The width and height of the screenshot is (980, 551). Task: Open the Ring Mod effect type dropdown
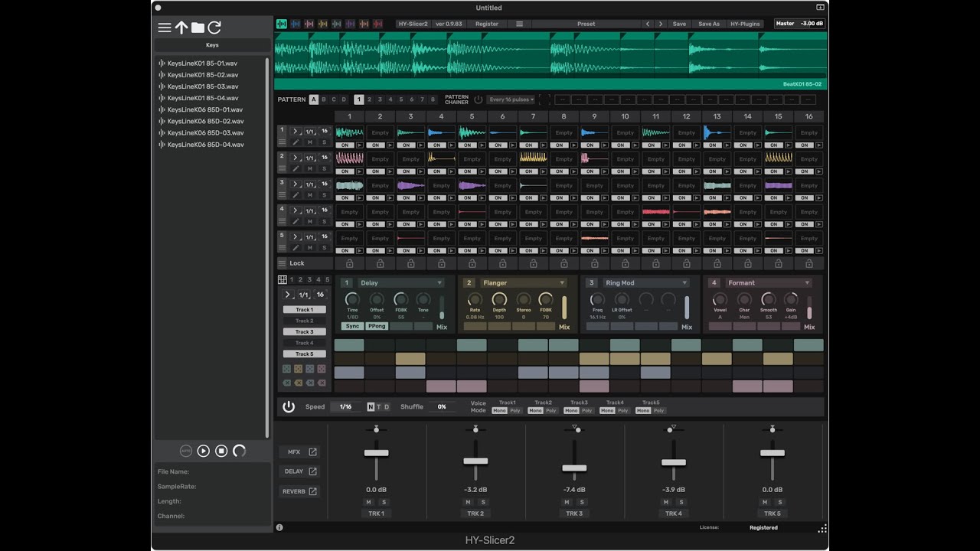click(647, 283)
